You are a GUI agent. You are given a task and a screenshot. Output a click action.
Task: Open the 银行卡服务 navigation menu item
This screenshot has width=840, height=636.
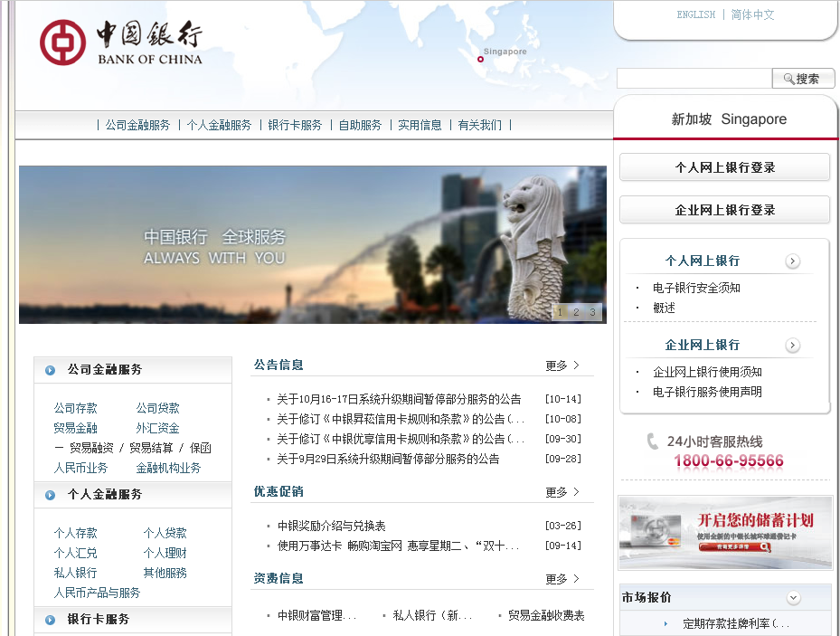tap(295, 126)
